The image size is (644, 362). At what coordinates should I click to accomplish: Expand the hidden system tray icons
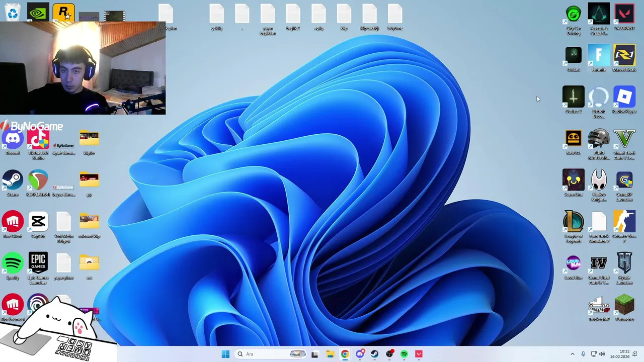click(x=572, y=354)
